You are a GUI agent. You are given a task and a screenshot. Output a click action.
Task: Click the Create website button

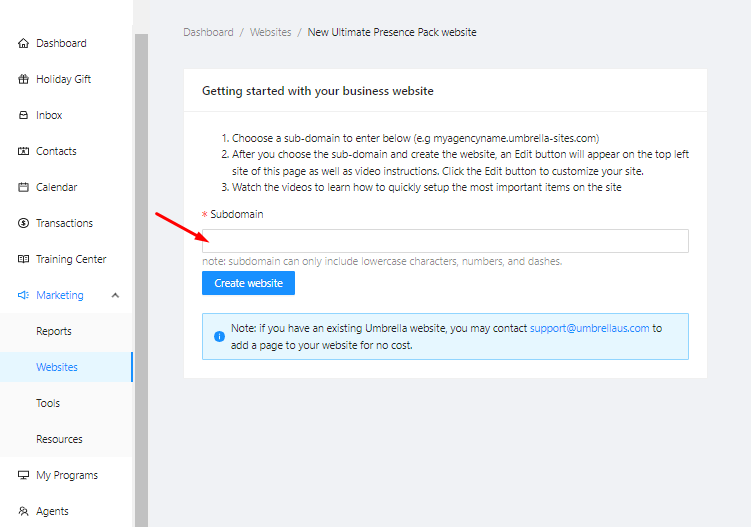tap(248, 283)
